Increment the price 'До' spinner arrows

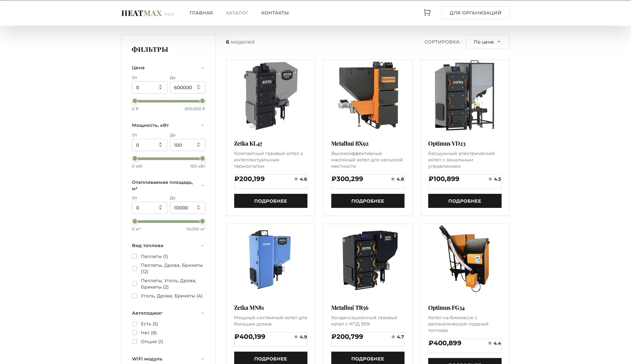[198, 86]
